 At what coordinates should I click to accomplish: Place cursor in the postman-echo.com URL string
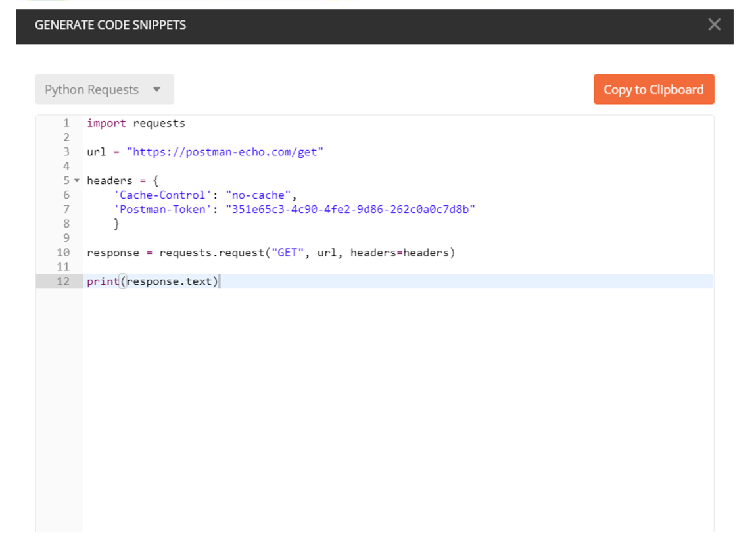click(225, 152)
